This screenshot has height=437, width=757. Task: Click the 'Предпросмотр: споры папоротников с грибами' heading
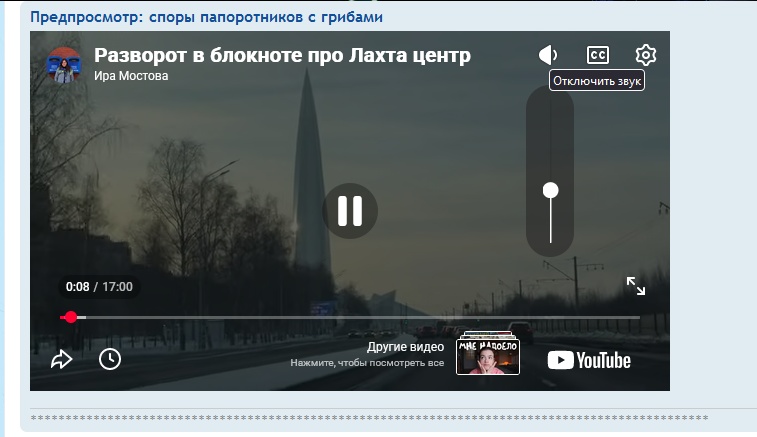207,17
